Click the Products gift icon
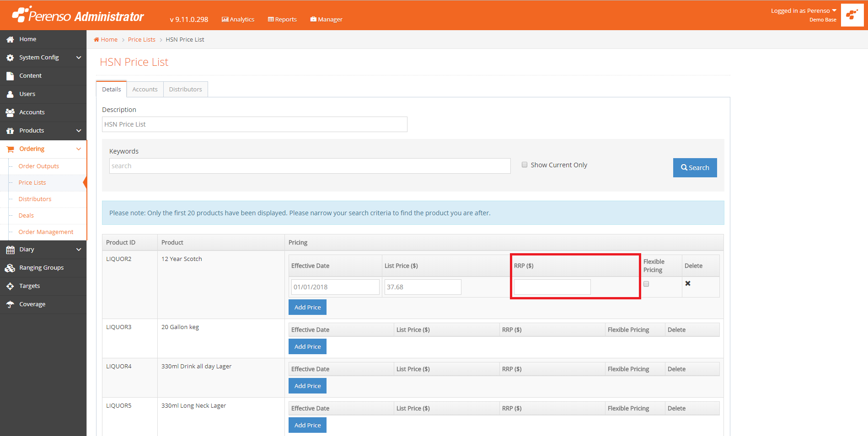868x436 pixels. click(x=10, y=131)
